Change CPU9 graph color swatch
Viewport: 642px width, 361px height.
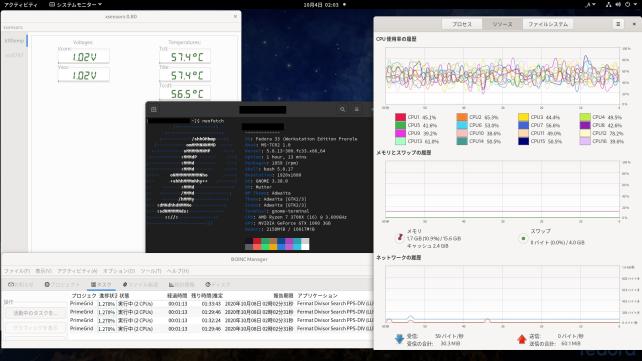400,133
